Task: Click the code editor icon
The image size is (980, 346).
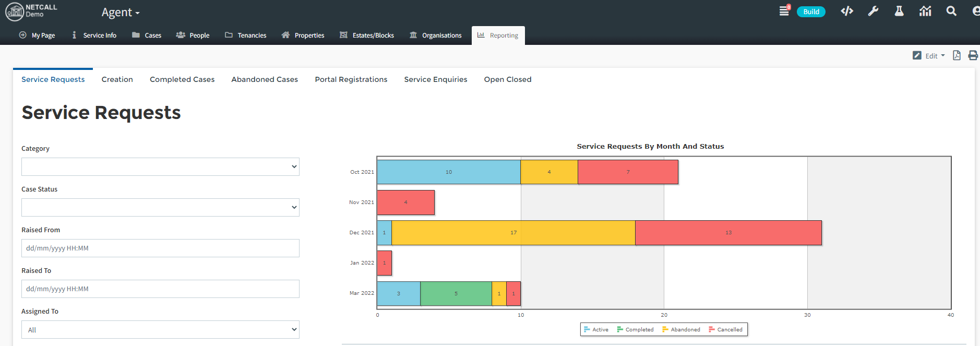Action: pos(846,11)
